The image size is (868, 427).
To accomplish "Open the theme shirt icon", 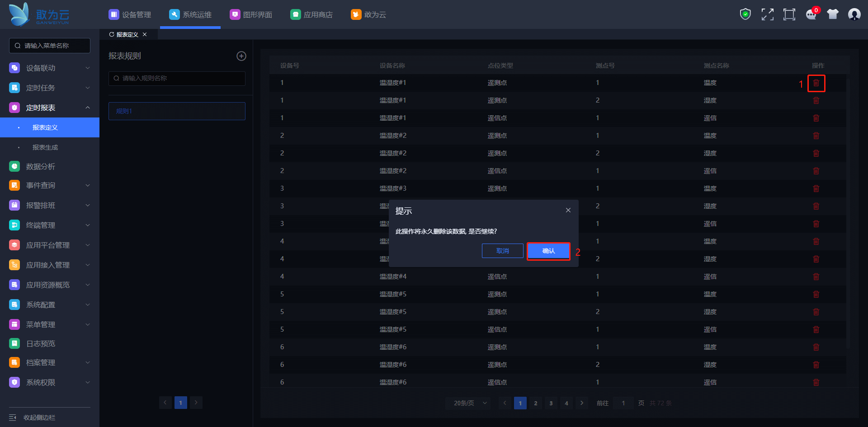I will 832,14.
